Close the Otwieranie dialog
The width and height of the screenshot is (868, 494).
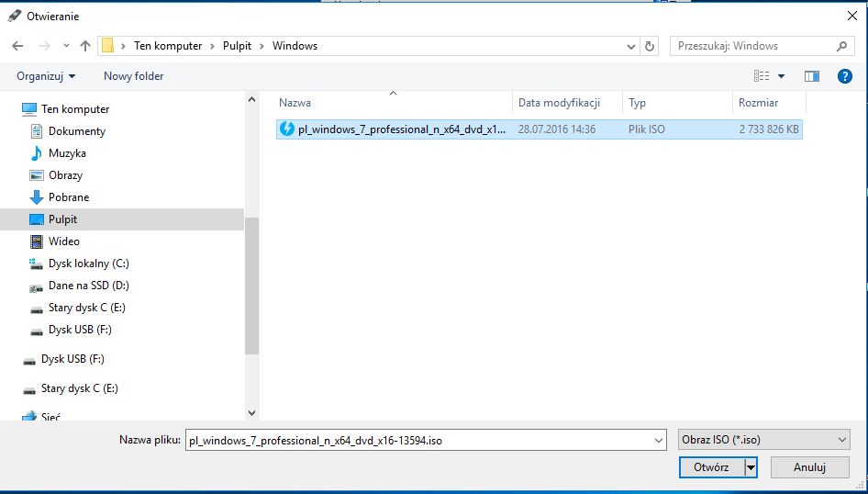pyautogui.click(x=852, y=16)
